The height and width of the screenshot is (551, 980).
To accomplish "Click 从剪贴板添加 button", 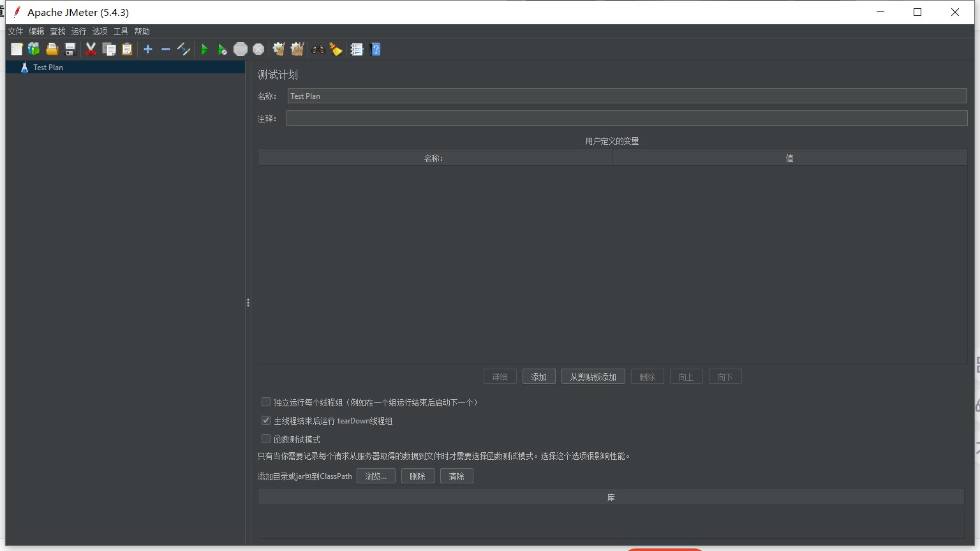I will tap(593, 377).
